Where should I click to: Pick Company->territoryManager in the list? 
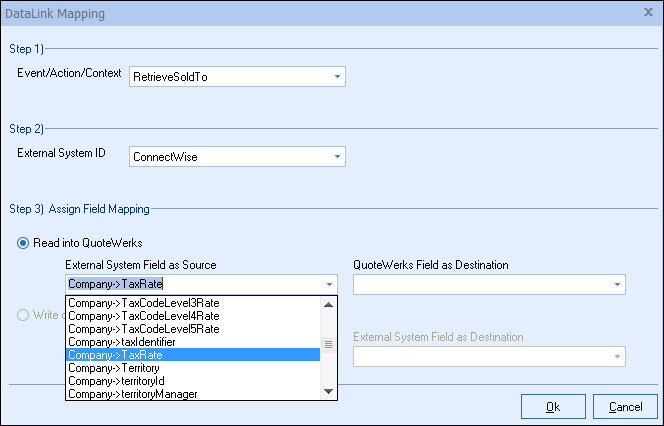click(x=133, y=394)
